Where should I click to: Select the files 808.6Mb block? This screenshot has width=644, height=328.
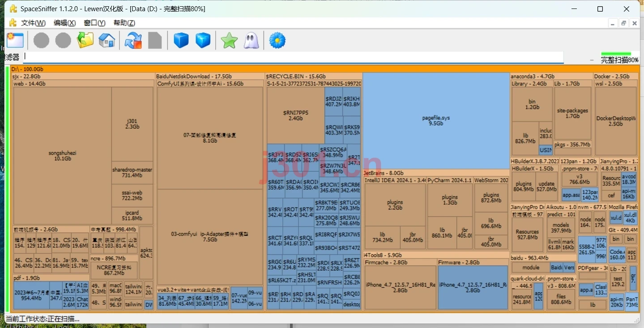coord(561,299)
